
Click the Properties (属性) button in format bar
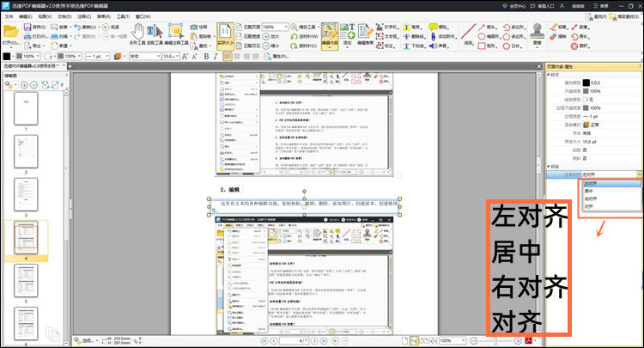(x=276, y=57)
